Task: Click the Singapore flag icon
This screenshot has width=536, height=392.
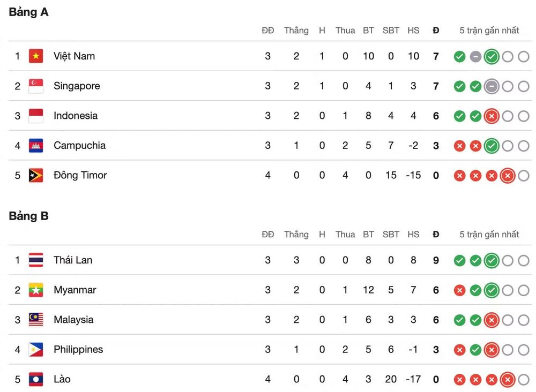Action: pyautogui.click(x=36, y=86)
